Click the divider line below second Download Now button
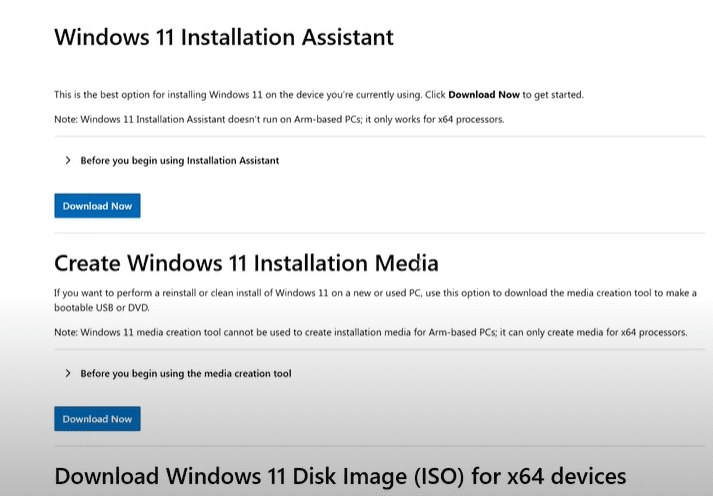The height and width of the screenshot is (496, 713). pos(380,445)
